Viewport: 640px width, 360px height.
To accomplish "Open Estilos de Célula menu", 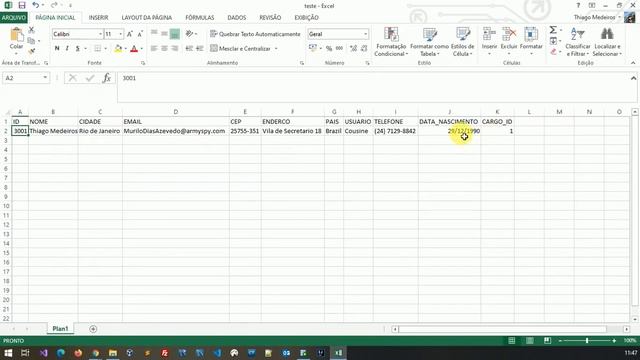I will pos(462,42).
